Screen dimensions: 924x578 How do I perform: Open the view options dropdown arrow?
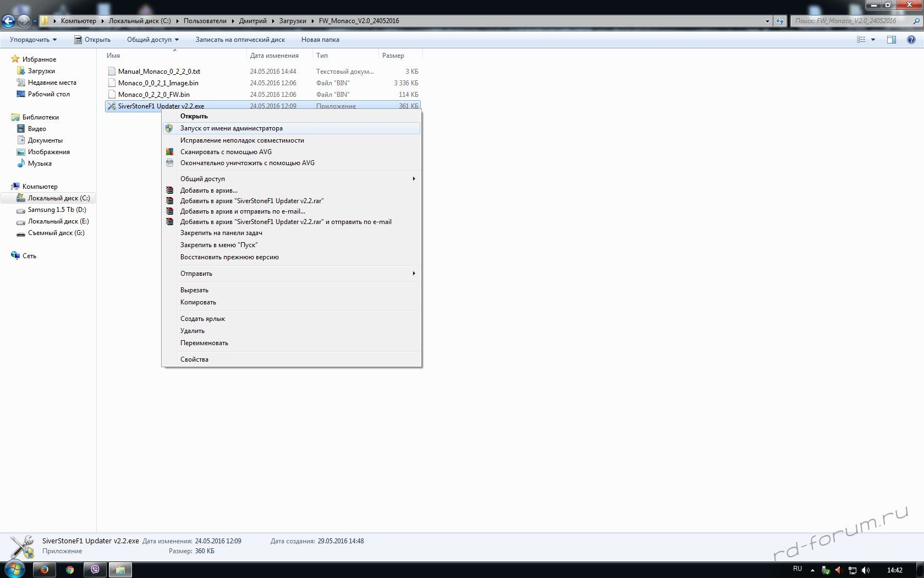point(873,40)
